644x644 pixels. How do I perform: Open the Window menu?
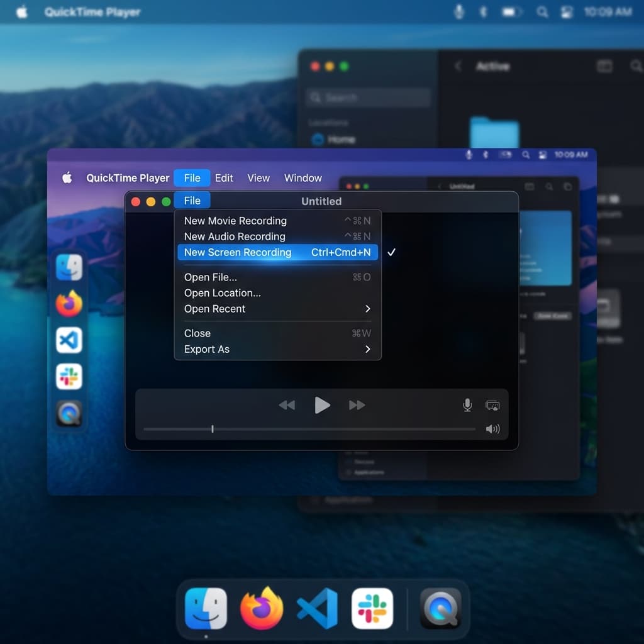tap(303, 178)
